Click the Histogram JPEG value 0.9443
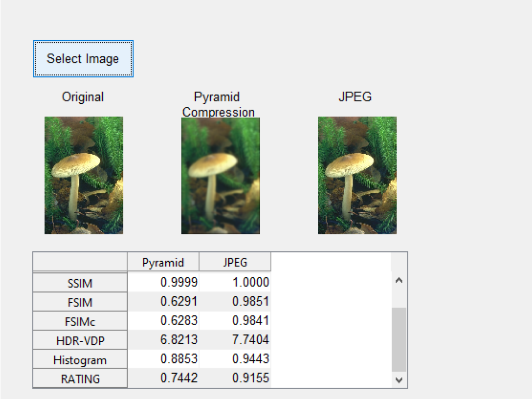This screenshot has width=532, height=400. pyautogui.click(x=251, y=359)
